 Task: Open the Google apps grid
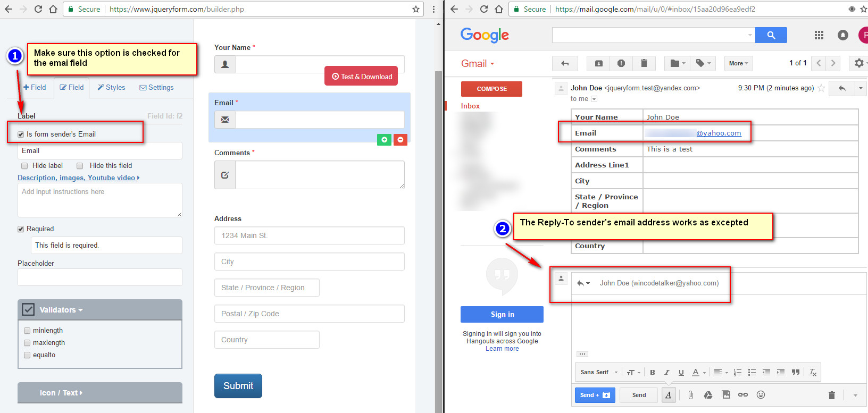point(819,35)
